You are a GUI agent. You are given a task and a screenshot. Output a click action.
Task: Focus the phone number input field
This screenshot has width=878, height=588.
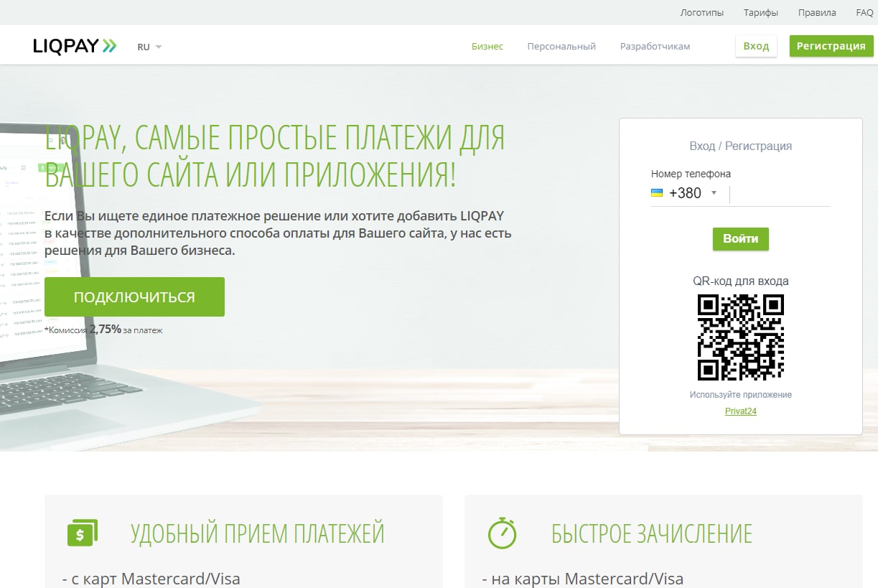[x=780, y=195]
